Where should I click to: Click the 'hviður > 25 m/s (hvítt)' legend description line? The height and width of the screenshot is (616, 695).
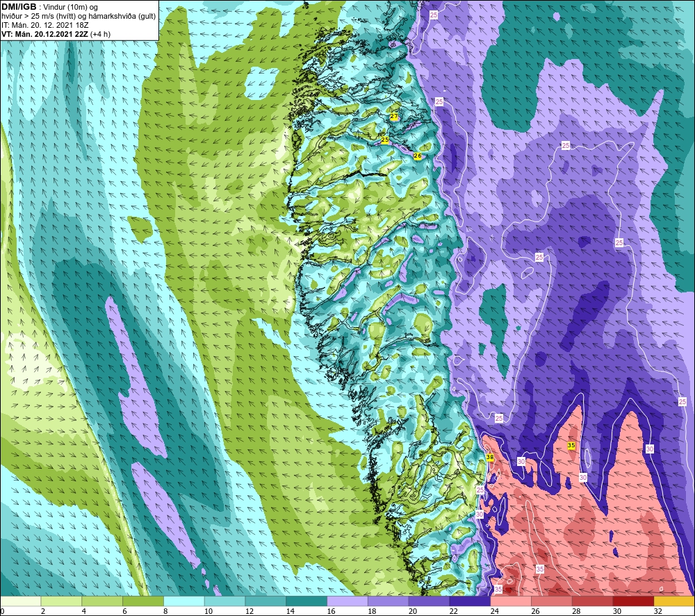79,17
